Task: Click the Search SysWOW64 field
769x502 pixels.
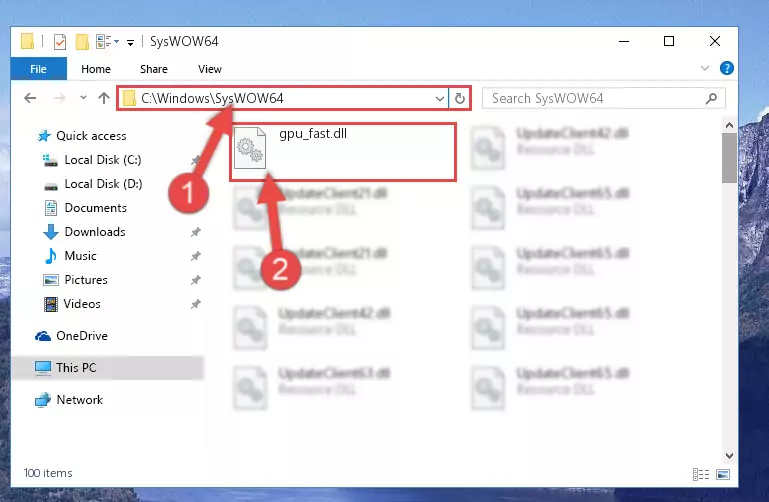Action: pyautogui.click(x=604, y=99)
